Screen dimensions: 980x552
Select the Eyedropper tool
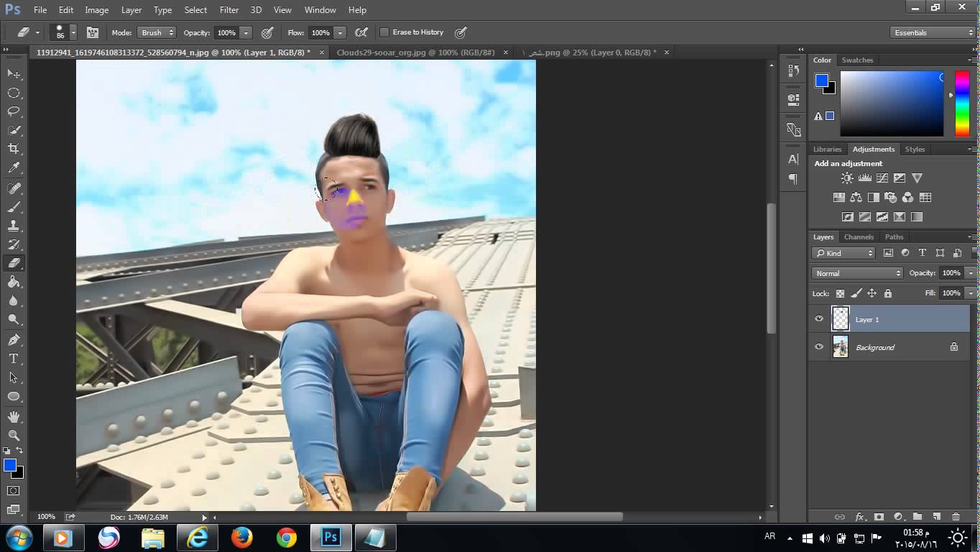(x=14, y=168)
